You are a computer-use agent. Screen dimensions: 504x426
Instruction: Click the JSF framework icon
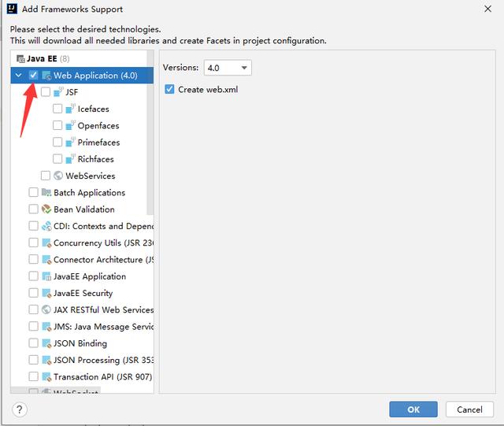tap(58, 92)
